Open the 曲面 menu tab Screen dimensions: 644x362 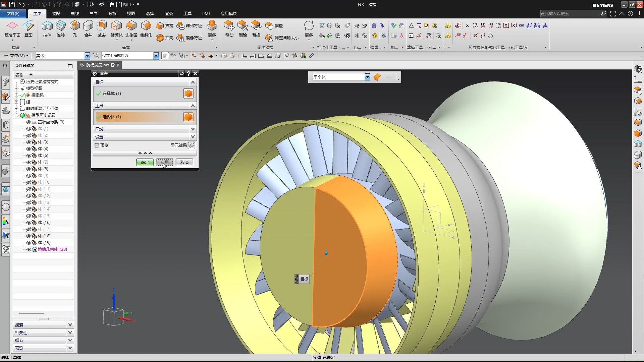[93, 13]
